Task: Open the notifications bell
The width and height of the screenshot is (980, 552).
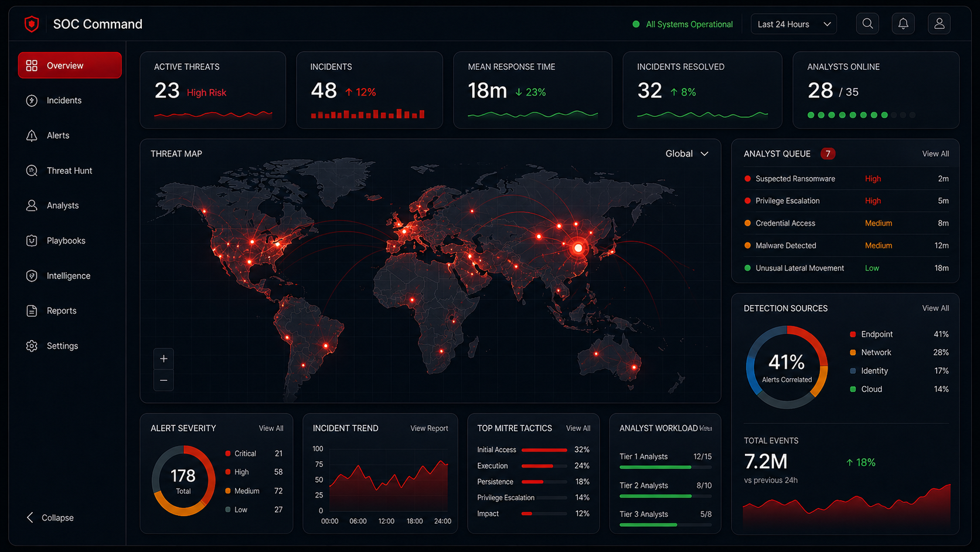Action: [903, 23]
